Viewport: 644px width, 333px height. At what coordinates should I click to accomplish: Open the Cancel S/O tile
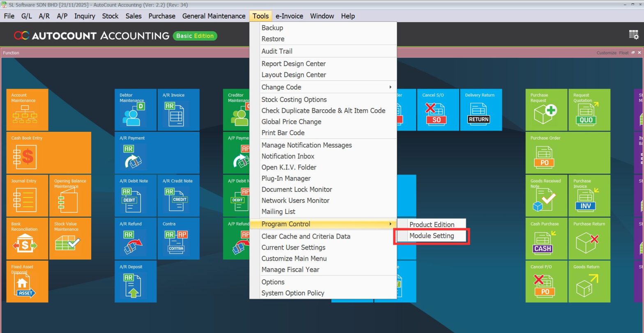pyautogui.click(x=438, y=110)
